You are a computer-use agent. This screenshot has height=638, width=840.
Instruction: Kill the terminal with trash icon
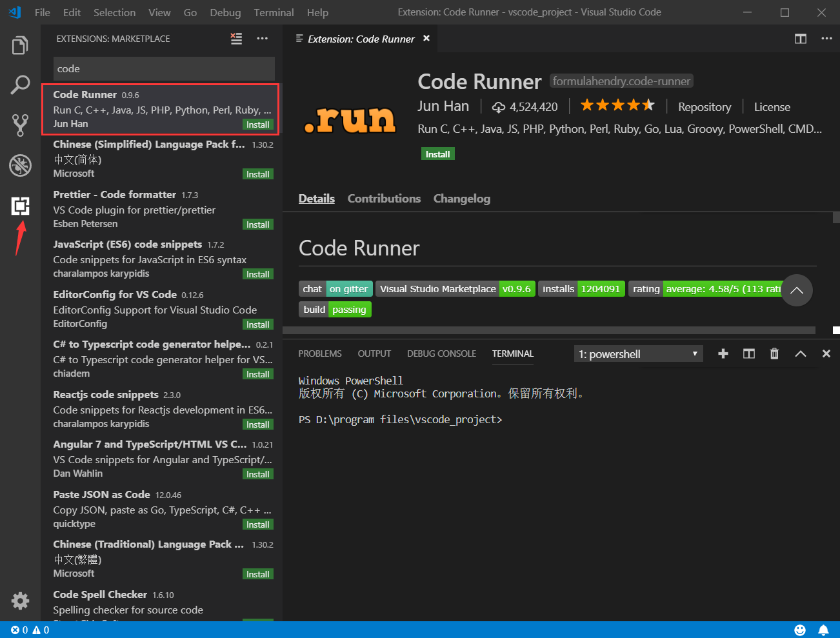tap(774, 354)
